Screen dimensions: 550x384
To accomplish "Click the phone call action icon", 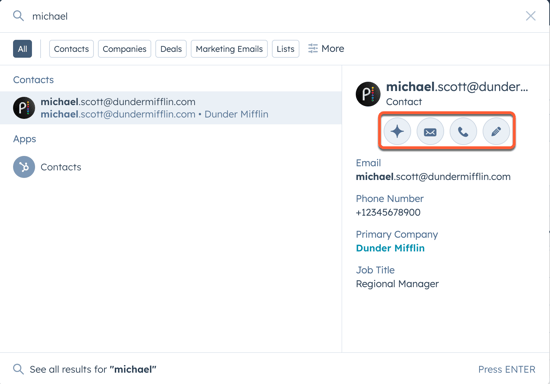I will pyautogui.click(x=463, y=132).
